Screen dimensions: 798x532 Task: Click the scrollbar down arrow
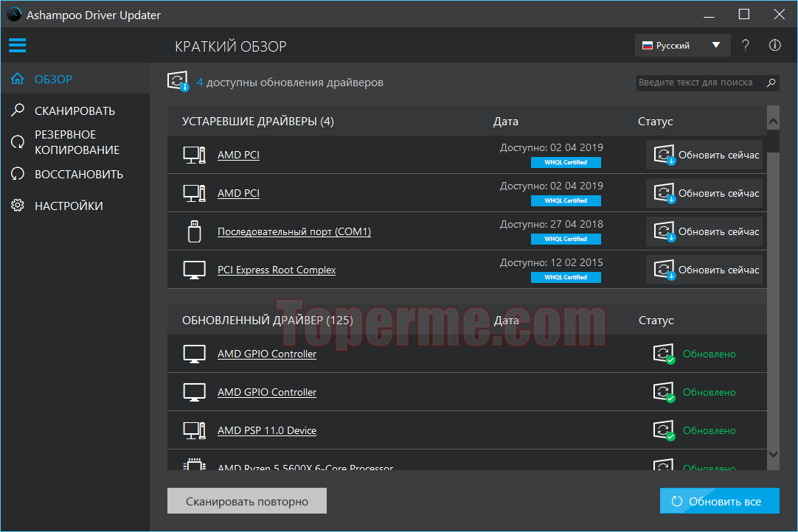773,454
